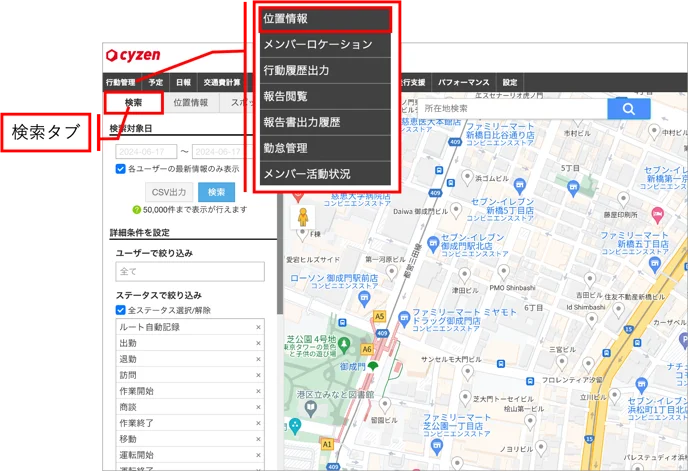Click the 御成門 station marker on map

(373, 366)
